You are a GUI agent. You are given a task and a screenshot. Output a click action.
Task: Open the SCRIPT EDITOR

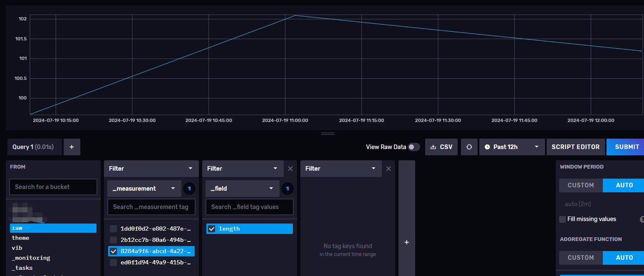pyautogui.click(x=575, y=147)
